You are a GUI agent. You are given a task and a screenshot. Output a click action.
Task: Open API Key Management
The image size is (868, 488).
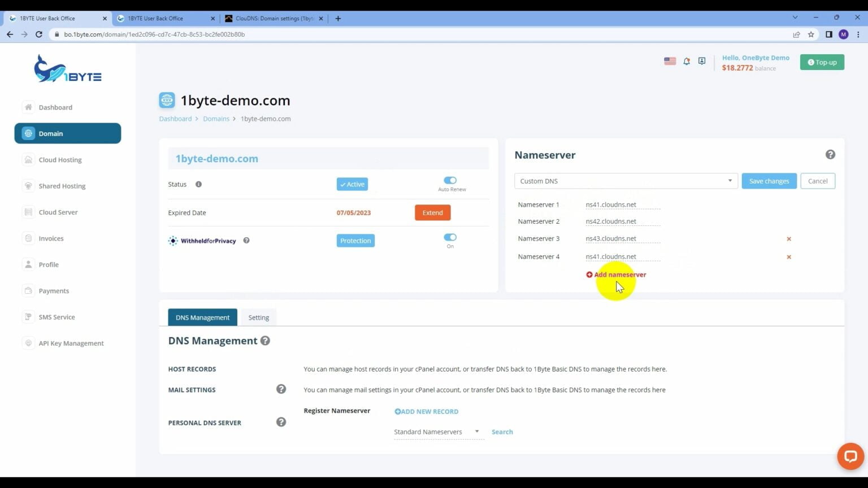pyautogui.click(x=71, y=343)
